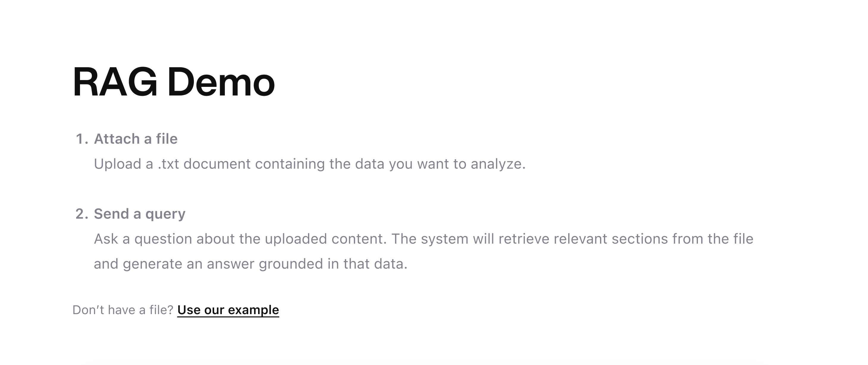Click the "Upload a .txt document" description line

(309, 164)
